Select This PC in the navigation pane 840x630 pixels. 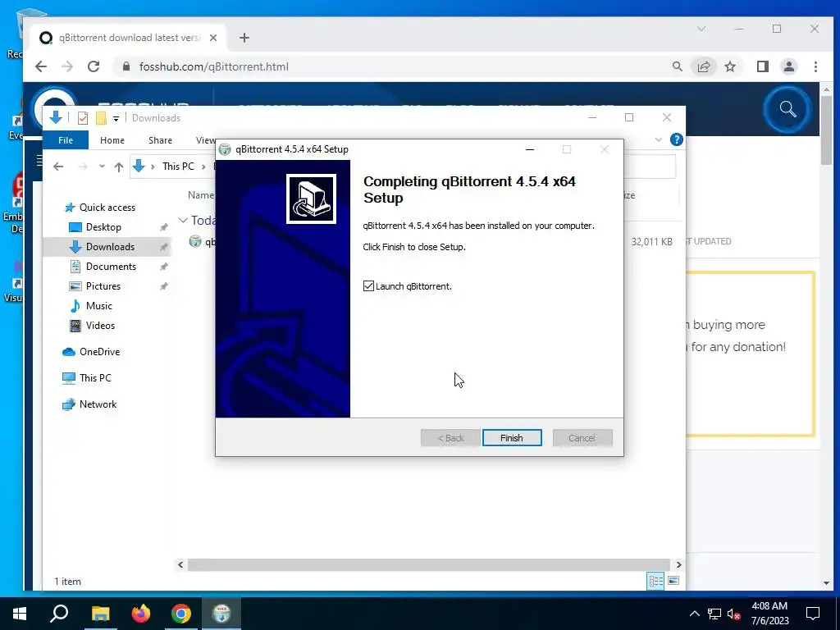(x=95, y=378)
